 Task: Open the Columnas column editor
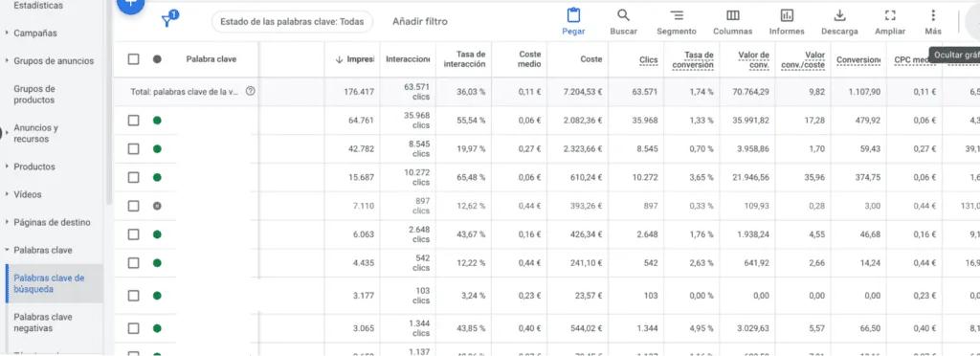[732, 15]
